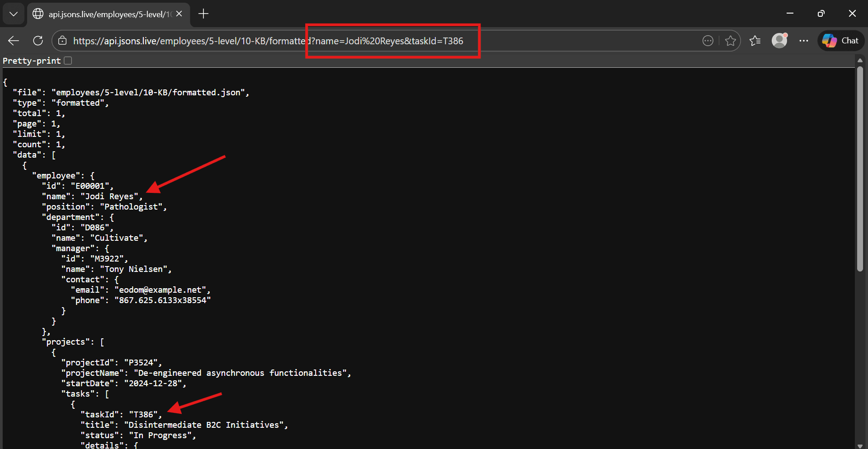Click the "total": 1 line

click(39, 113)
